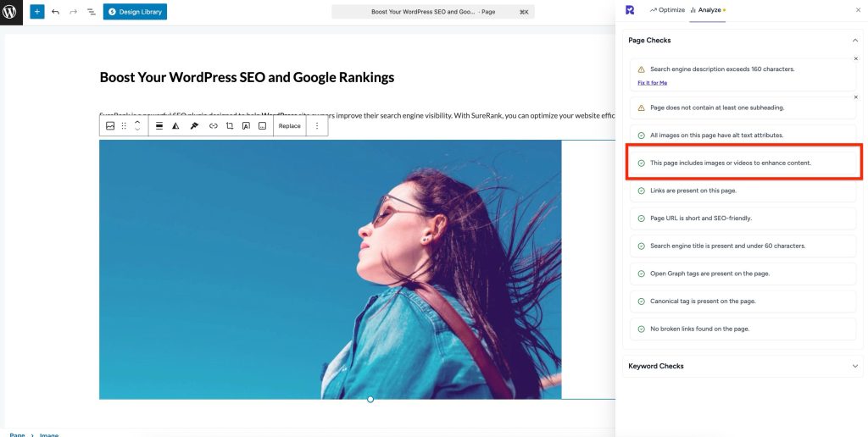The height and width of the screenshot is (437, 868).
Task: Click the 'Fix it for Me' link
Action: 652,82
